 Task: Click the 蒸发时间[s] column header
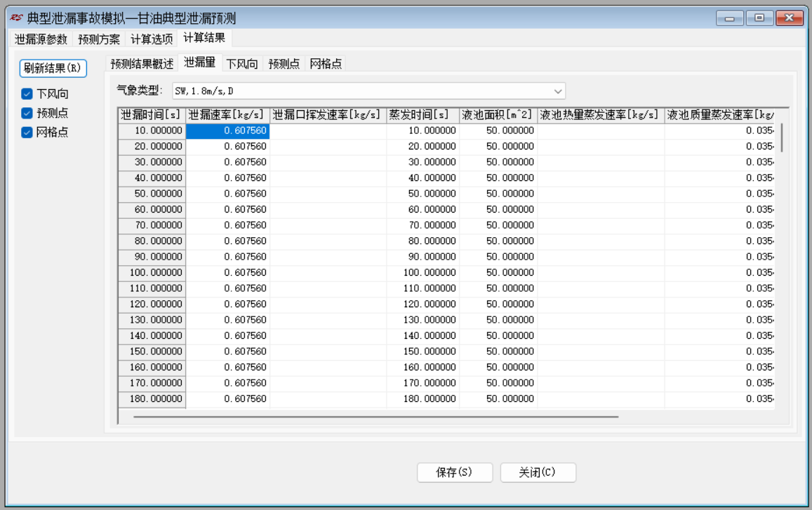click(x=422, y=115)
